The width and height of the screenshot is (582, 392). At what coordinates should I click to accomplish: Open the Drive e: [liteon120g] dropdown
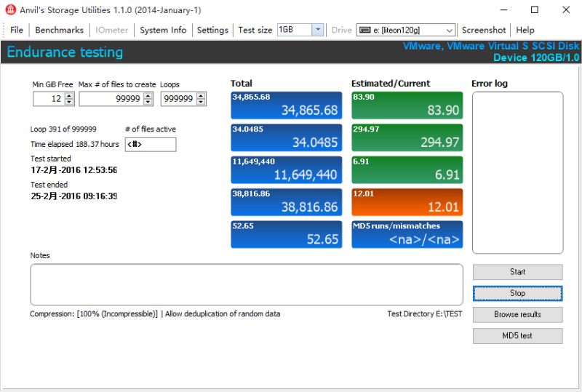(x=449, y=30)
